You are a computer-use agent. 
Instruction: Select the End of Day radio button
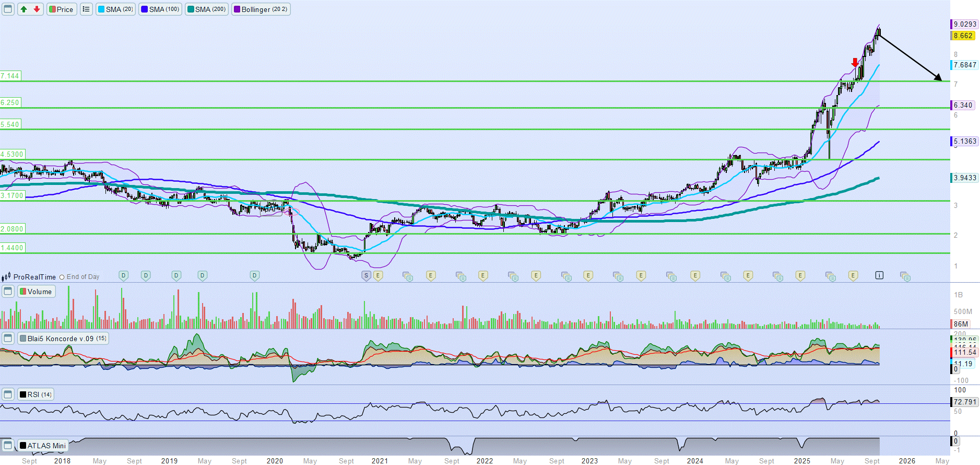pos(62,277)
